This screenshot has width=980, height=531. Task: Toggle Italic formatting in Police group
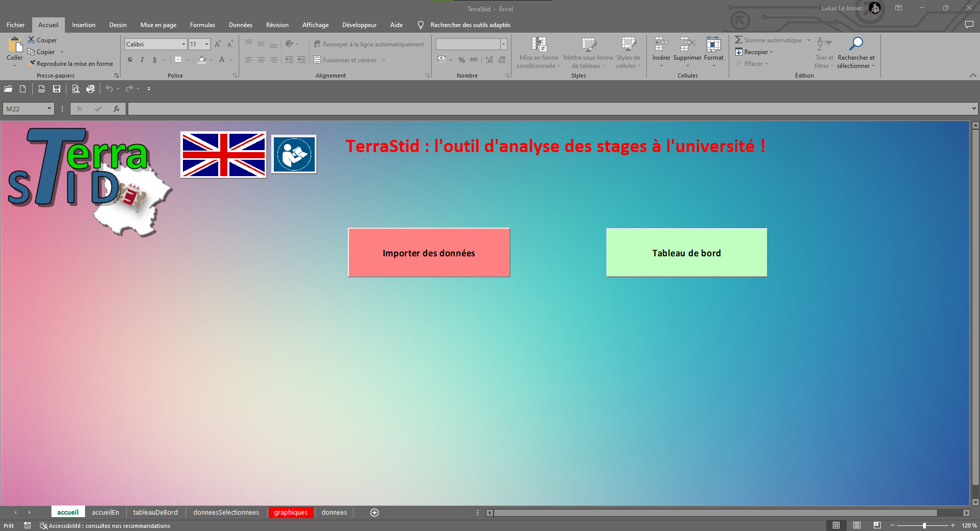[x=142, y=60]
